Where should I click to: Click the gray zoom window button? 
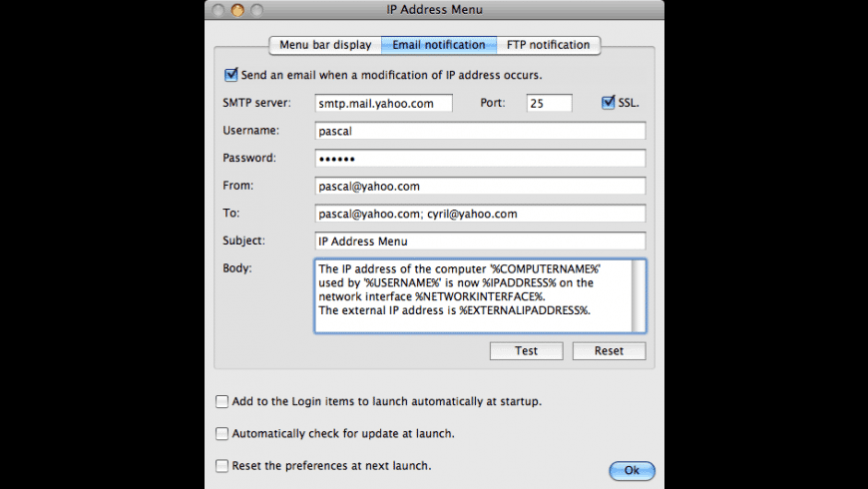click(x=256, y=10)
